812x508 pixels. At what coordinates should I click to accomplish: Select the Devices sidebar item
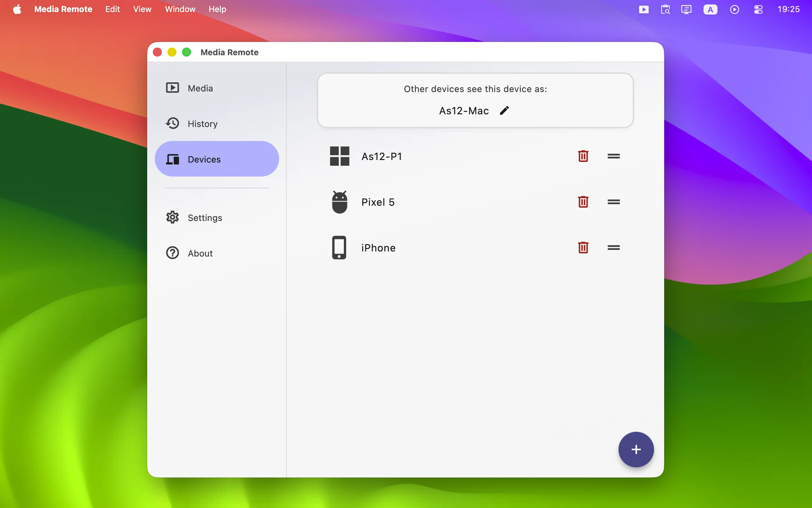pyautogui.click(x=217, y=159)
